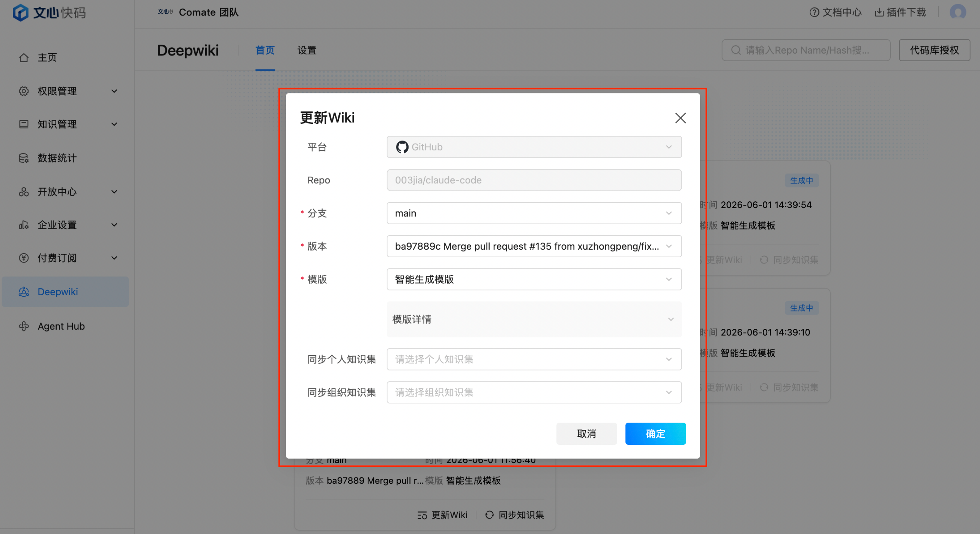Click the 插件下载 download icon
Viewport: 980px width, 534px height.
click(879, 12)
